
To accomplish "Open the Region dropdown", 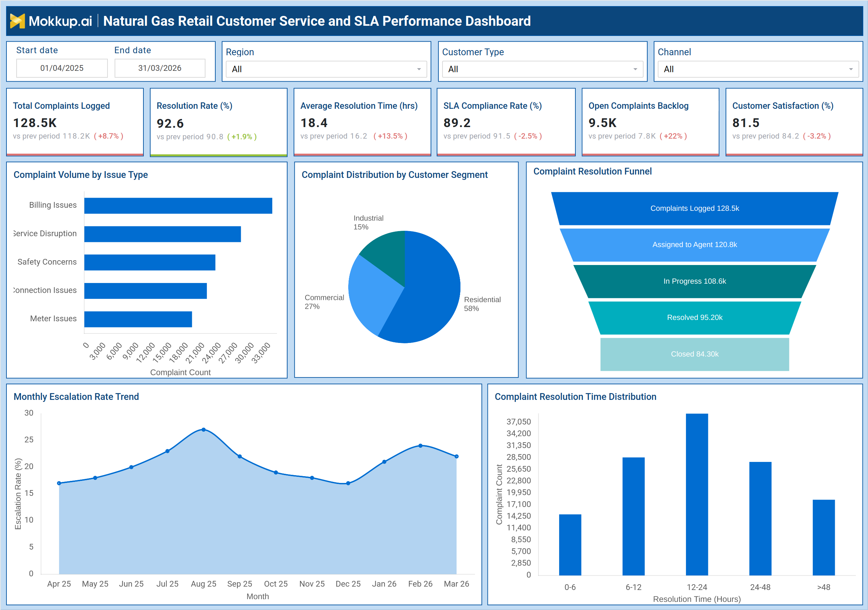I will tap(326, 69).
